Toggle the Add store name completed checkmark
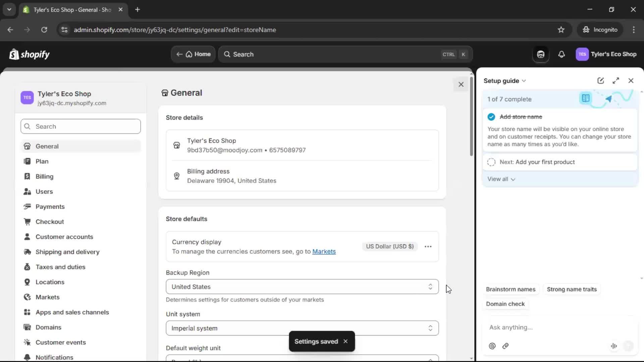This screenshot has height=362, width=644. point(491,117)
